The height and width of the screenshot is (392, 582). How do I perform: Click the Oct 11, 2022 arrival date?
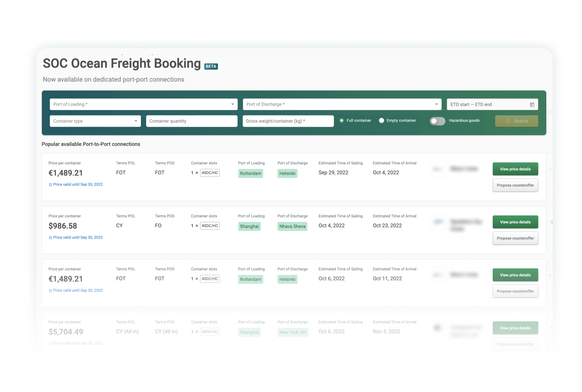click(387, 278)
